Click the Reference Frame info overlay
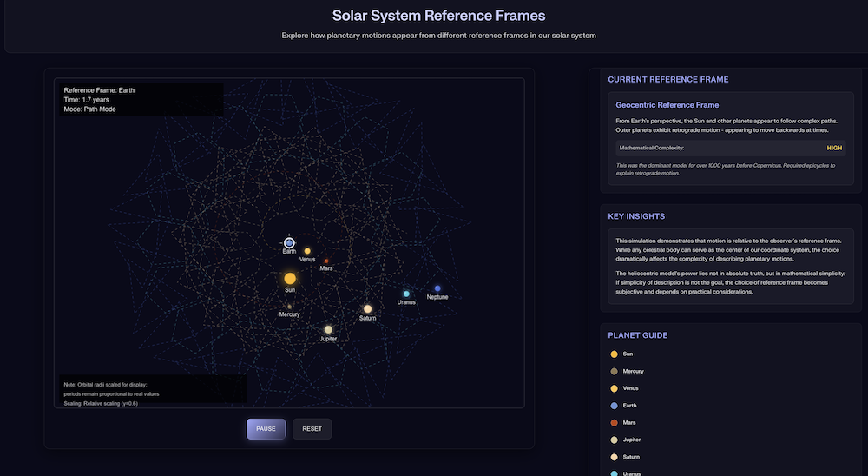868x476 pixels. pos(141,99)
